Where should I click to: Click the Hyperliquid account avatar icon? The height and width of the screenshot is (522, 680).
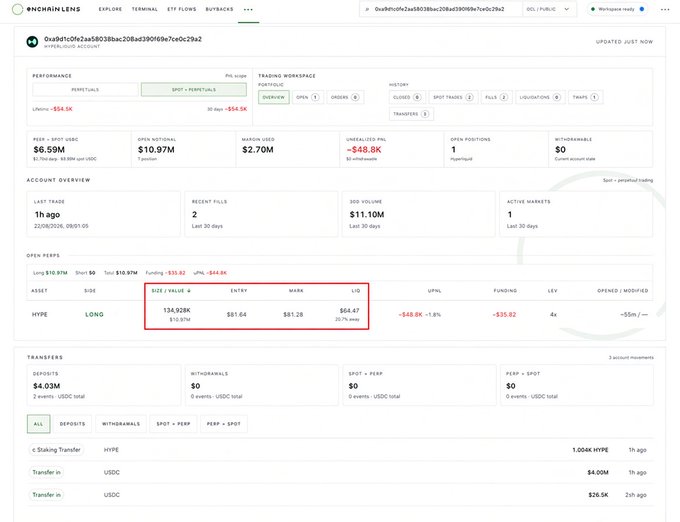(x=33, y=42)
